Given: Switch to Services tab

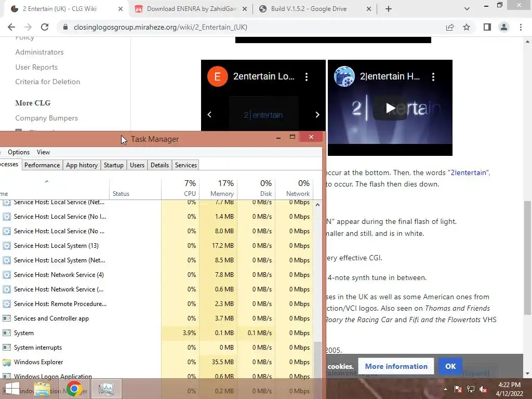Looking at the screenshot, I should click(x=186, y=165).
